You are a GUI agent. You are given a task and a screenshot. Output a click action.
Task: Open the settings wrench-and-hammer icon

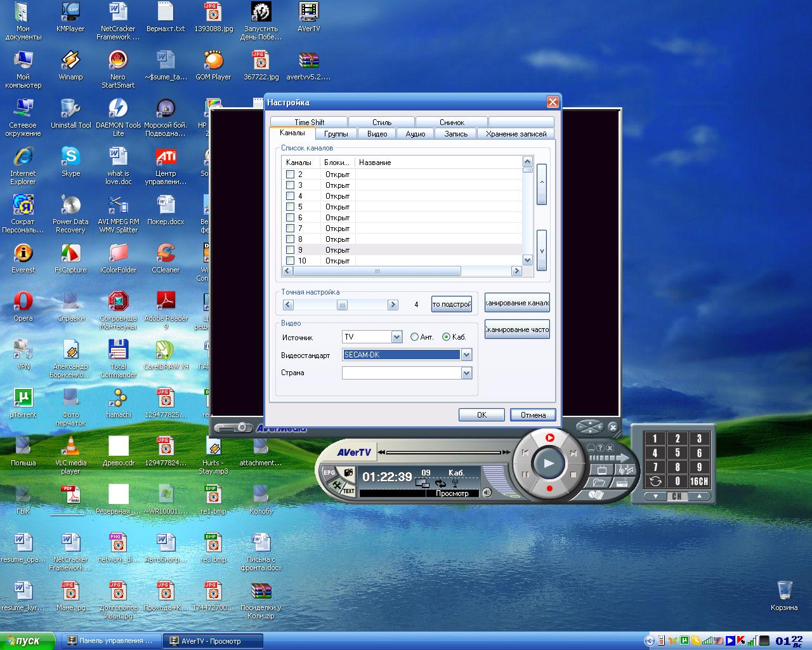coord(335,487)
